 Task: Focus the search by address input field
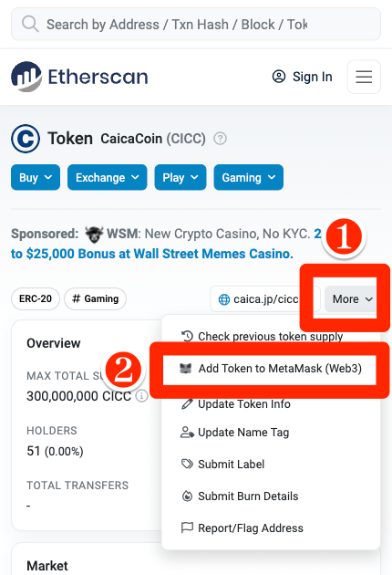coord(196,25)
